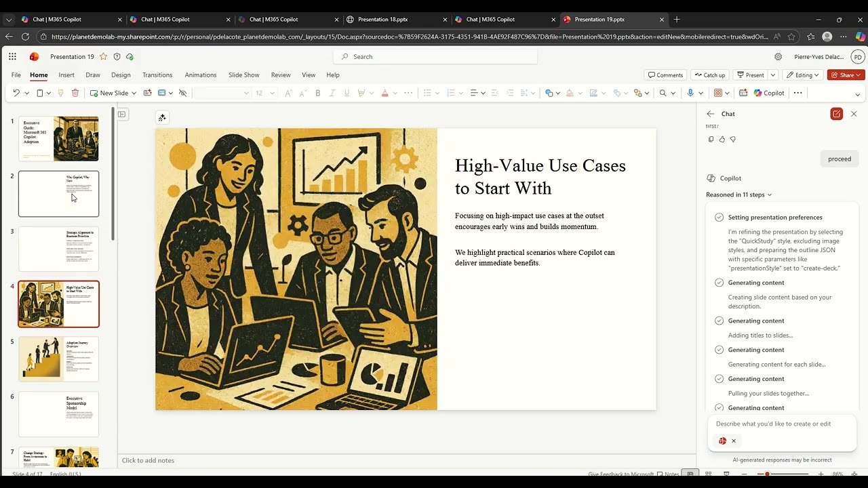Favorite Presentation 19 with the star icon
This screenshot has height=488, width=868.
point(103,57)
